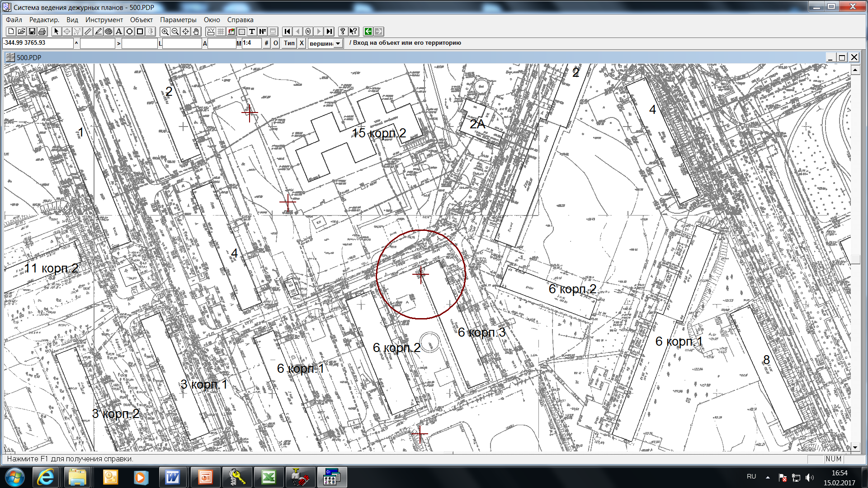868x488 pixels.
Task: Click the L length input field
Action: coord(182,43)
